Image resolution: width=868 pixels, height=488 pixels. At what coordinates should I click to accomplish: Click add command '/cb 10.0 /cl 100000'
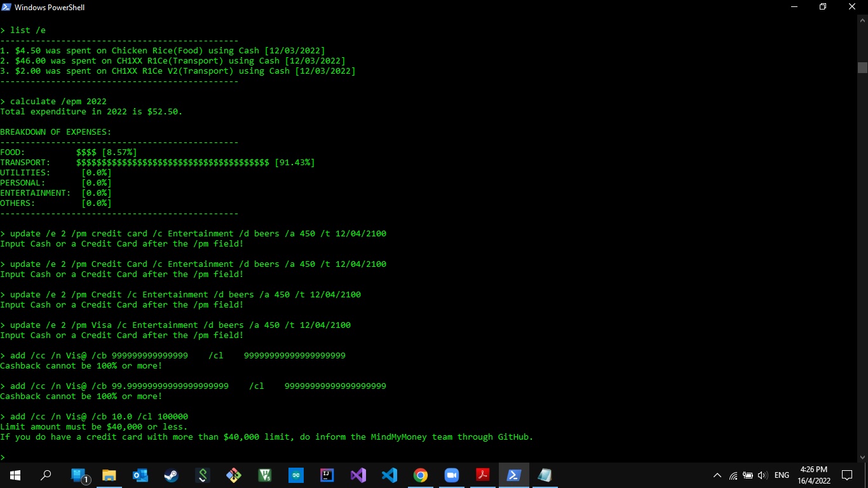94,416
